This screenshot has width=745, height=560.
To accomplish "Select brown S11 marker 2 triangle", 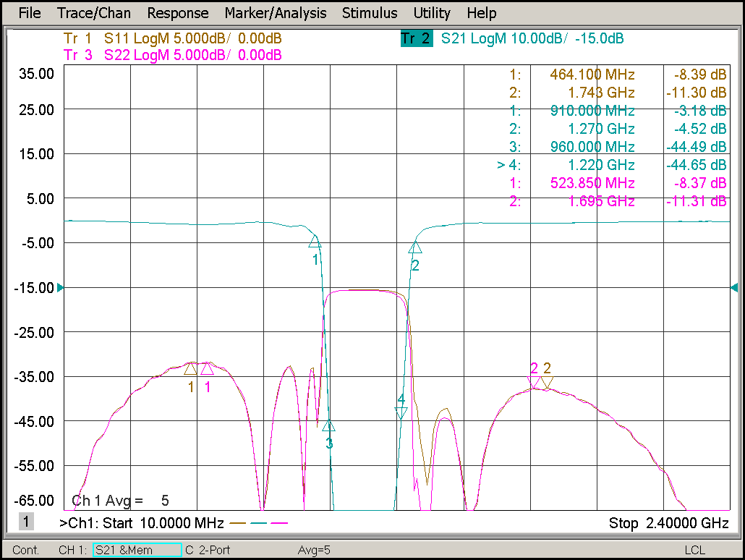I will pyautogui.click(x=547, y=382).
